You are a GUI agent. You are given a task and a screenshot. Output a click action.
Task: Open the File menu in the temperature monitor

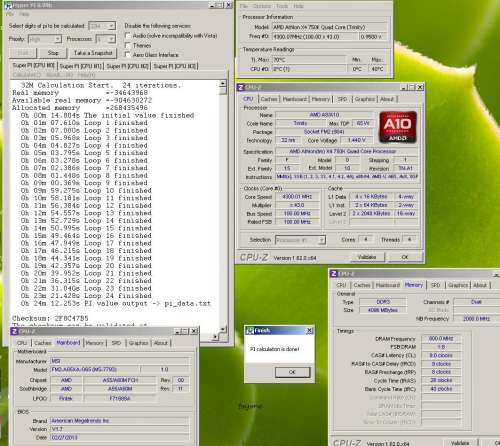pos(244,6)
